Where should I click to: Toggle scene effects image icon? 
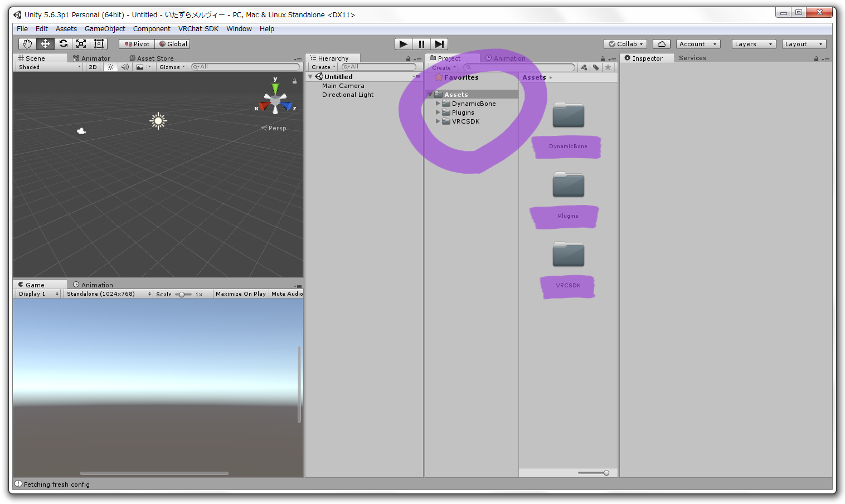point(140,67)
